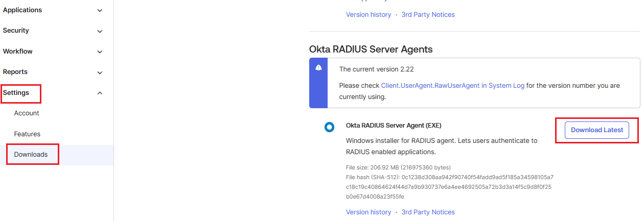Viewport: 644px width, 221px height.
Task: Expand the Applications section chevron
Action: tap(100, 11)
